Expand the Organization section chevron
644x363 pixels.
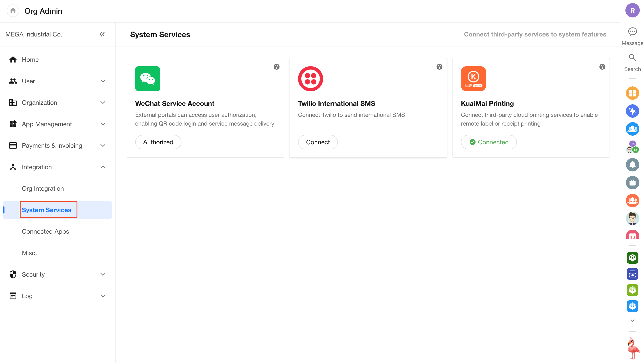(103, 102)
